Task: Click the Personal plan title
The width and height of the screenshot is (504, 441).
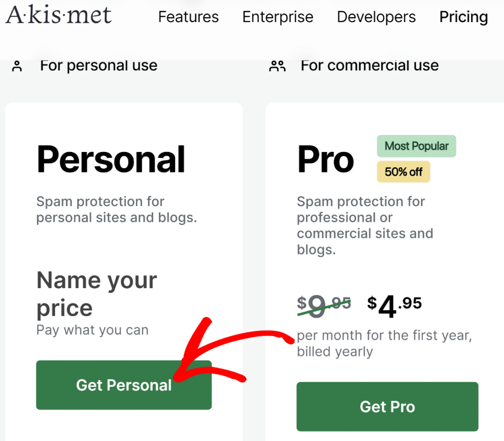Action: (x=110, y=158)
